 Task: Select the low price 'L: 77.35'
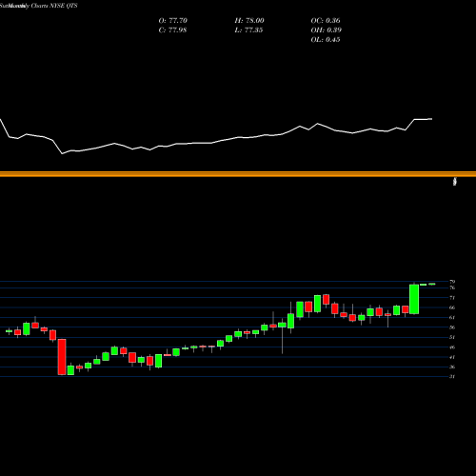tap(248, 30)
